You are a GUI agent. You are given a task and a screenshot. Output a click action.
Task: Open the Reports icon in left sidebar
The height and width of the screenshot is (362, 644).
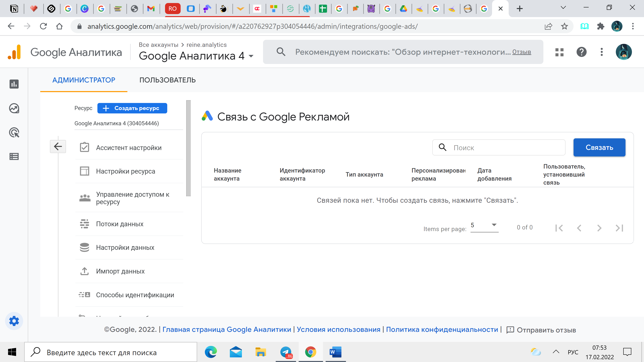14,84
